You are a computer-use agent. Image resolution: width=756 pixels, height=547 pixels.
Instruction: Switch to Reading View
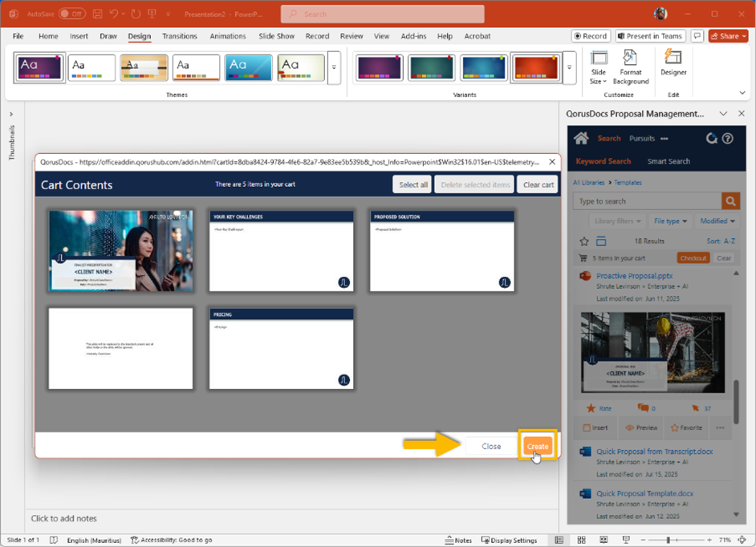(604, 540)
